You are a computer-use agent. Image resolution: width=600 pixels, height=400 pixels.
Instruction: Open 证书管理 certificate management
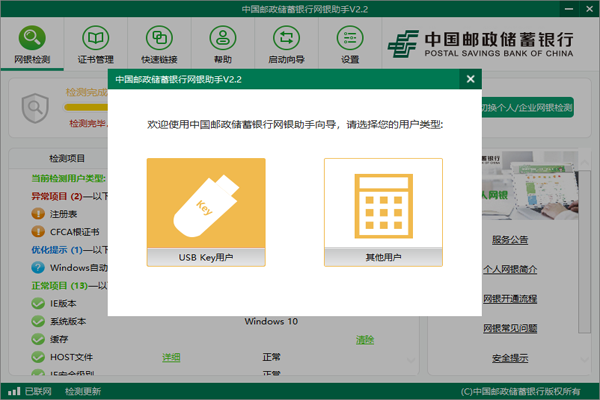(97, 46)
